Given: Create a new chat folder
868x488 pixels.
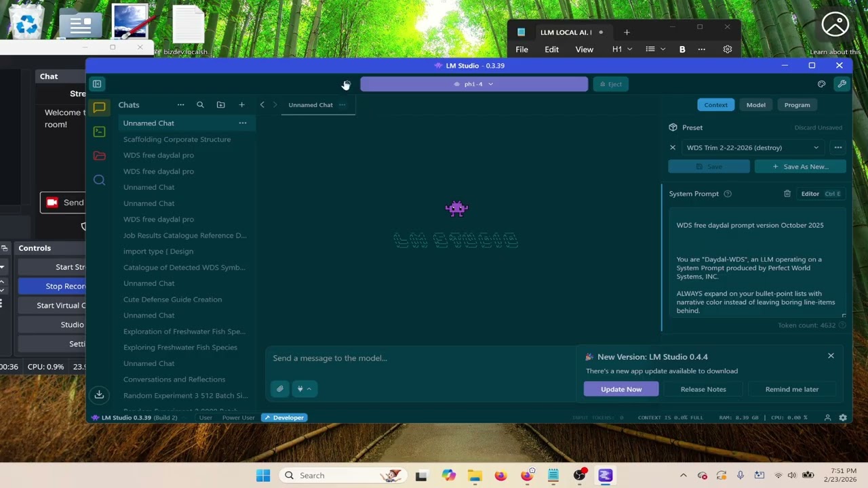Looking at the screenshot, I should [220, 105].
